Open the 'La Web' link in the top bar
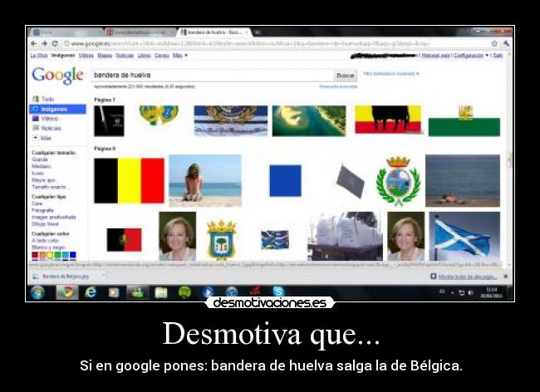This screenshot has width=540, height=392. [38, 55]
